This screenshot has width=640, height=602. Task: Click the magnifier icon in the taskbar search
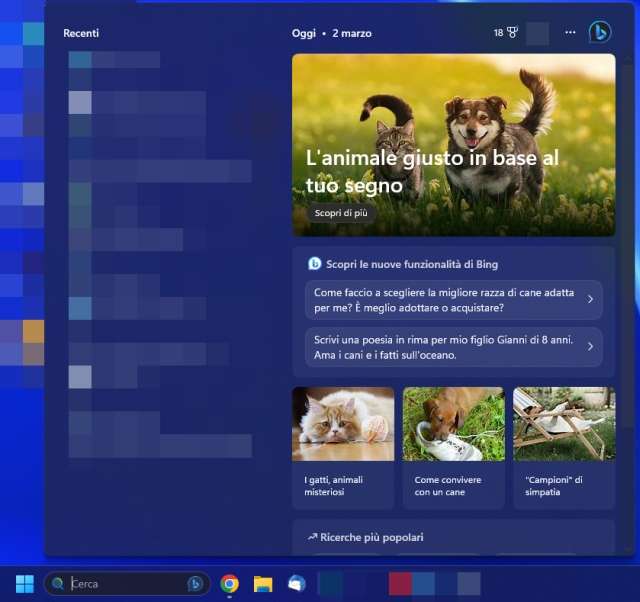58,584
